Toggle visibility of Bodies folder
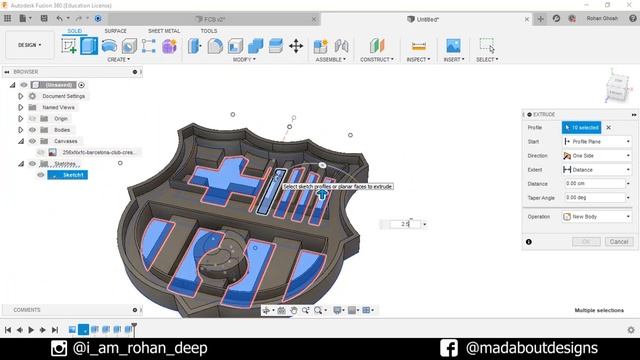 tap(32, 130)
